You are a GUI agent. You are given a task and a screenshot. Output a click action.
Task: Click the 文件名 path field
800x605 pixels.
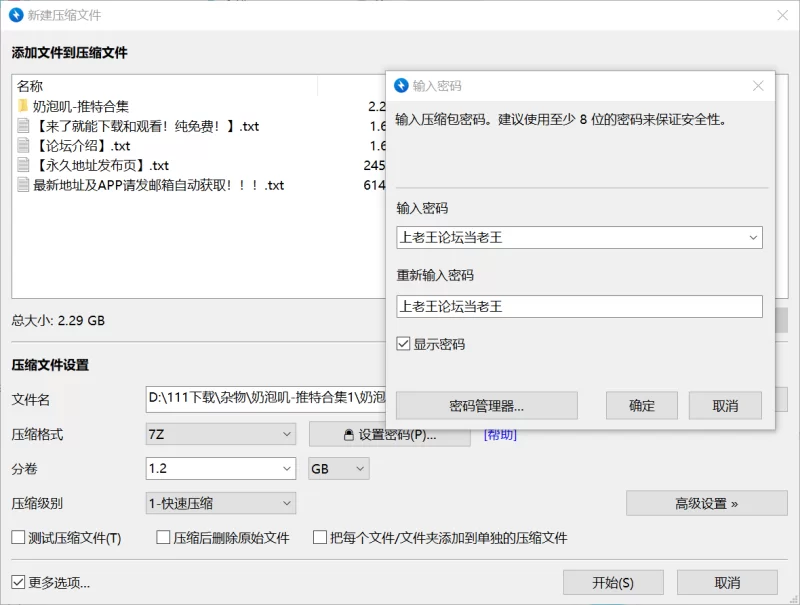266,399
